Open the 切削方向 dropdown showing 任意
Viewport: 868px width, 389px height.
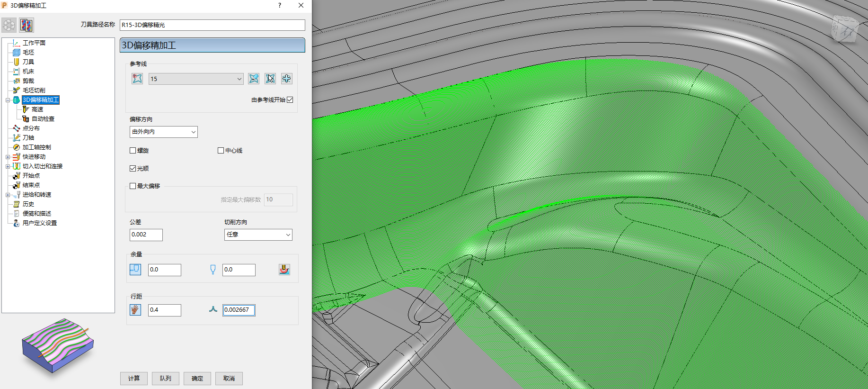[258, 235]
